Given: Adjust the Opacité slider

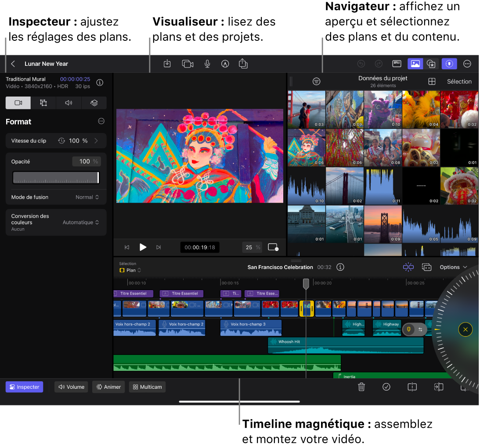Looking at the screenshot, I should [x=56, y=178].
